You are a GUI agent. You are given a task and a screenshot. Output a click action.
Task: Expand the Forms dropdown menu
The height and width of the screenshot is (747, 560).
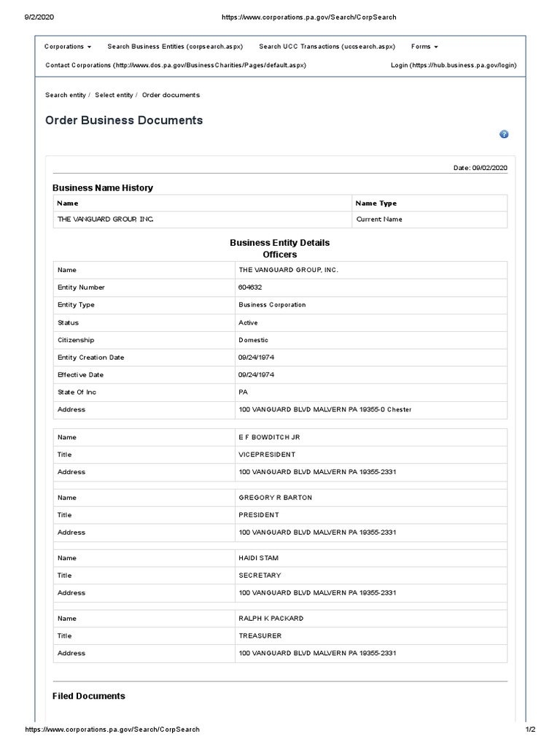point(424,47)
